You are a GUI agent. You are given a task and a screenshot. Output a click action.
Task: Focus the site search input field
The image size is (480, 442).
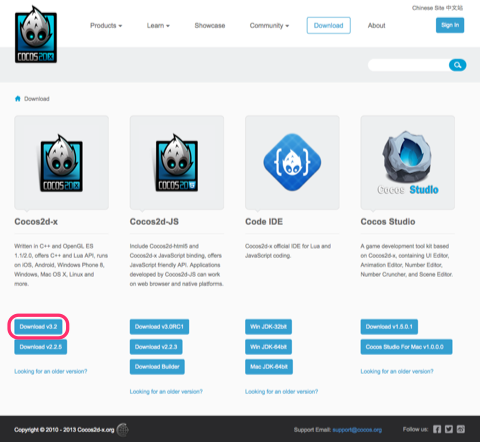[409, 65]
